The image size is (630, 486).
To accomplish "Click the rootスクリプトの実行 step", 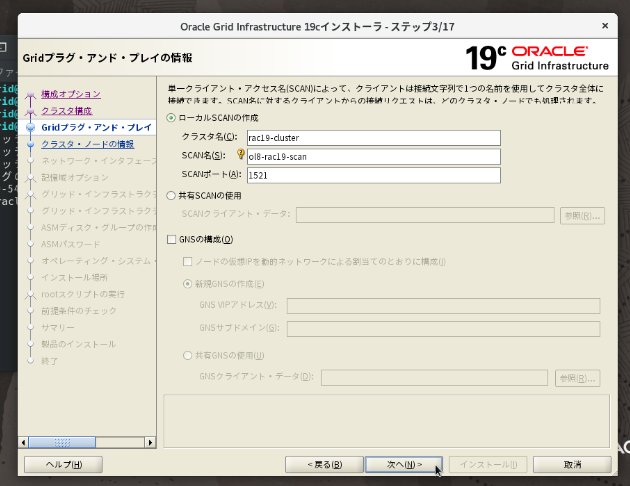I will pyautogui.click(x=83, y=294).
